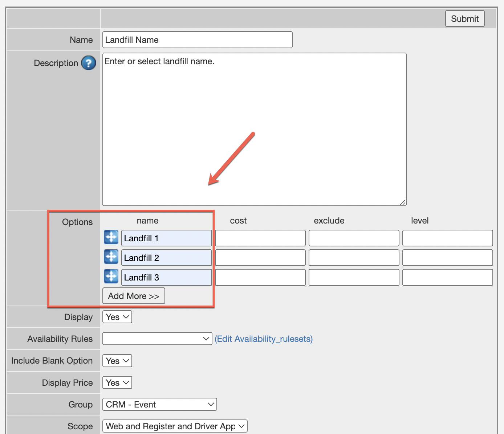Open the Display Price dropdown
504x434 pixels.
pos(117,383)
